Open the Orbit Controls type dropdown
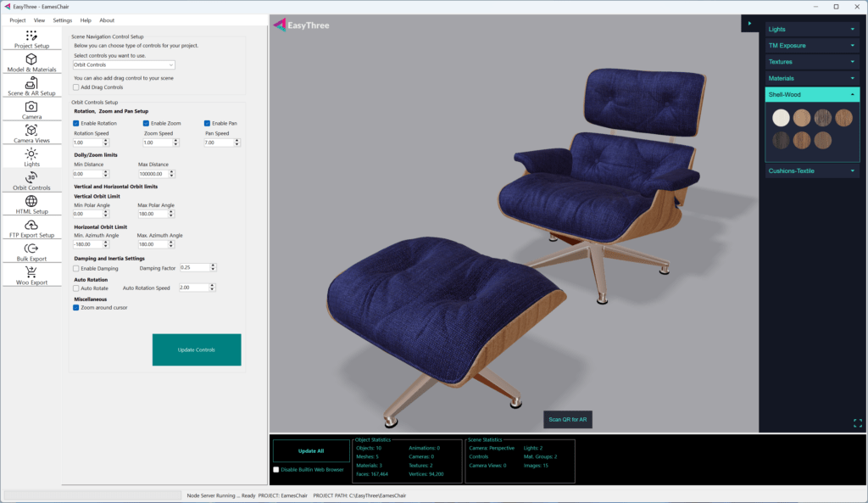Screen dimensions: 868x503 point(124,64)
